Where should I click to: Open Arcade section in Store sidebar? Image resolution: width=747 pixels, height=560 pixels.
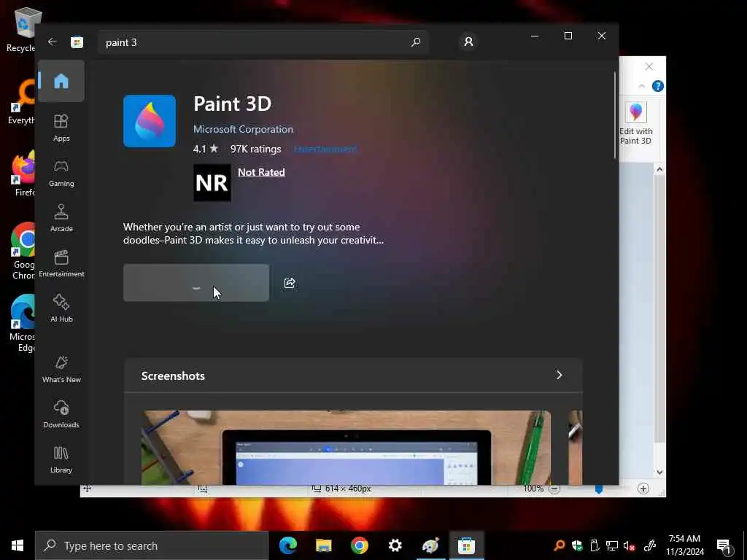click(61, 218)
